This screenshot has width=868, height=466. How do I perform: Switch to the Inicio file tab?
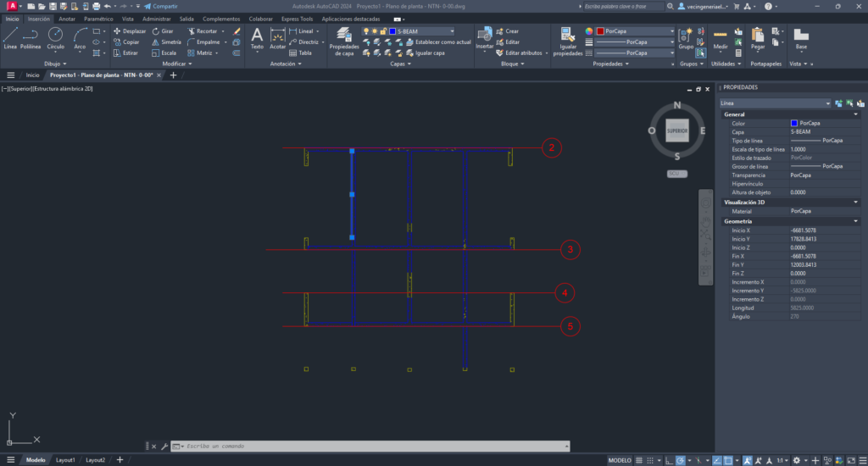[33, 75]
